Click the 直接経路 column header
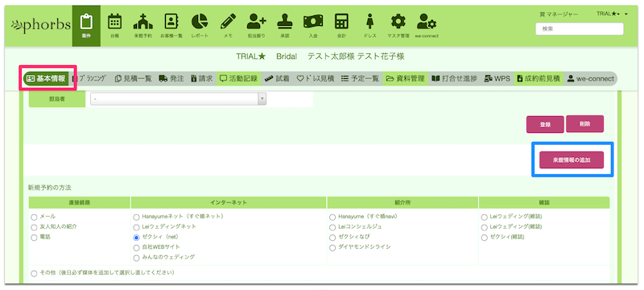The image size is (644, 290). (80, 202)
